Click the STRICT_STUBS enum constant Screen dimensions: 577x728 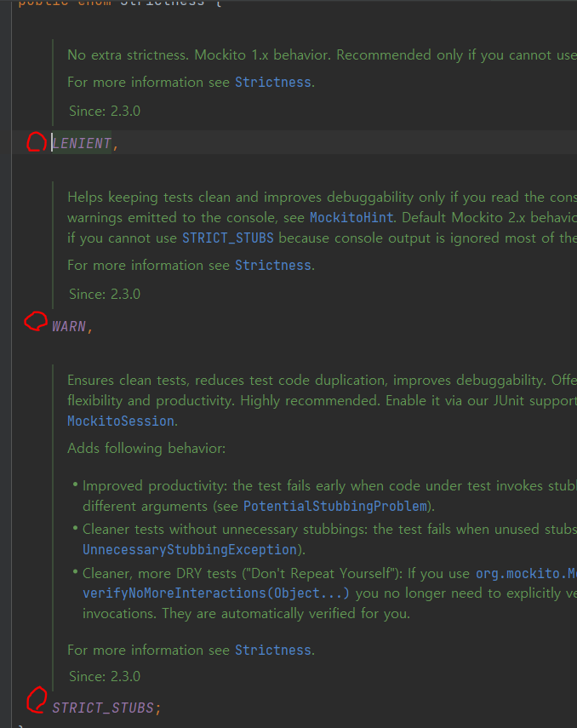click(103, 708)
